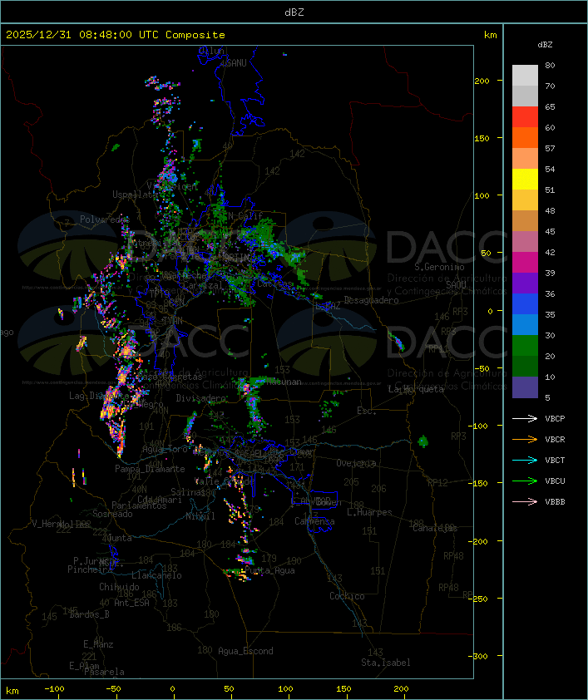The height and width of the screenshot is (700, 588).
Task: Click the cyan VBCT arrow icon
Action: point(525,460)
